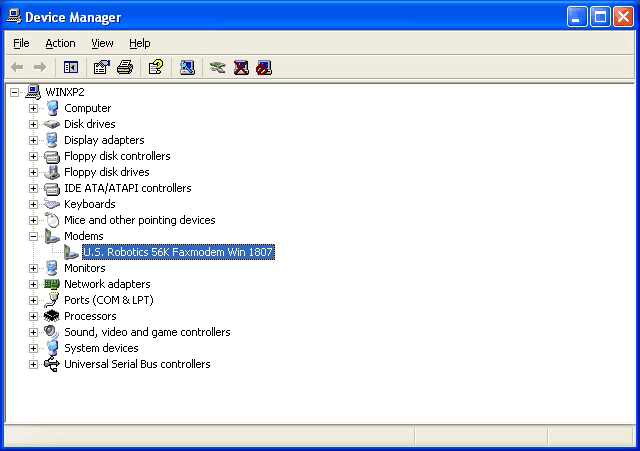
Task: Click the Show/Hide Console Tree toolbar icon
Action: (x=71, y=67)
